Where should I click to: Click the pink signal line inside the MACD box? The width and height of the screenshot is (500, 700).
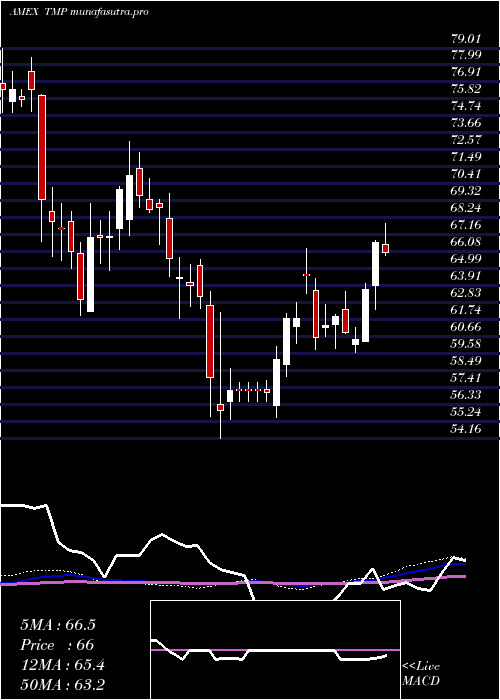(x=275, y=650)
